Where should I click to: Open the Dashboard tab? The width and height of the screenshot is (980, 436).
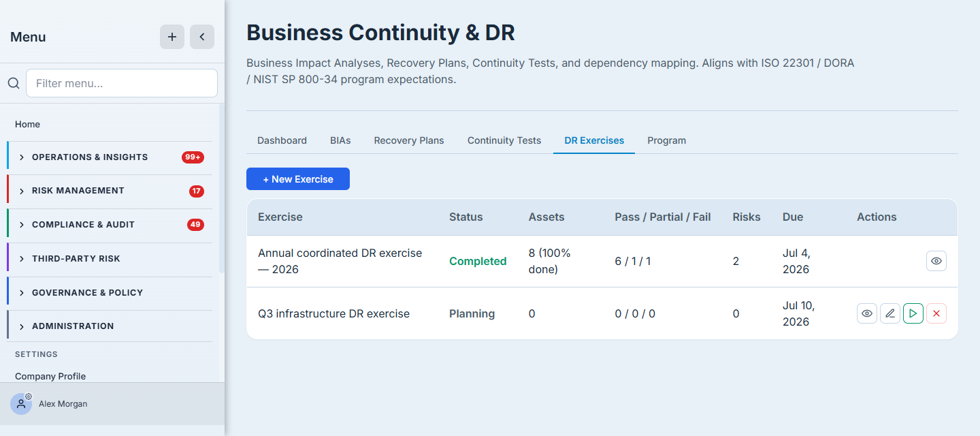[x=282, y=140]
